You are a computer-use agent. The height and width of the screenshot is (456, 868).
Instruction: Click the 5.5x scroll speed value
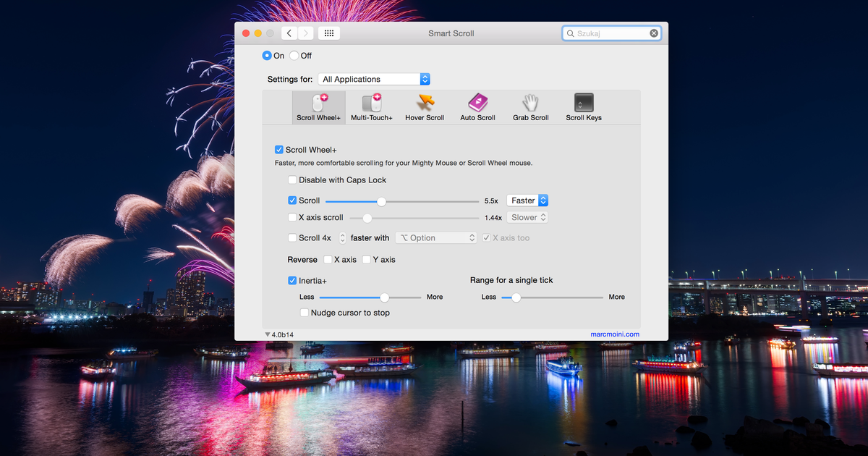[490, 201]
